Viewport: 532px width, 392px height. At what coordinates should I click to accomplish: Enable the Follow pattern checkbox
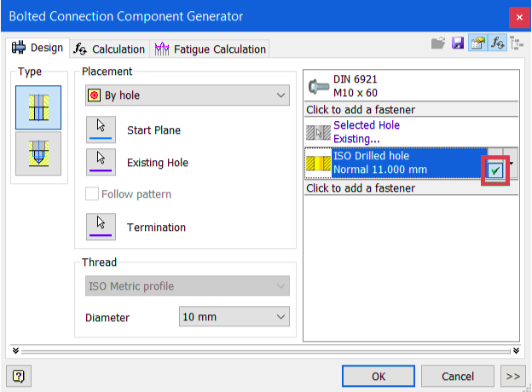[x=92, y=194]
